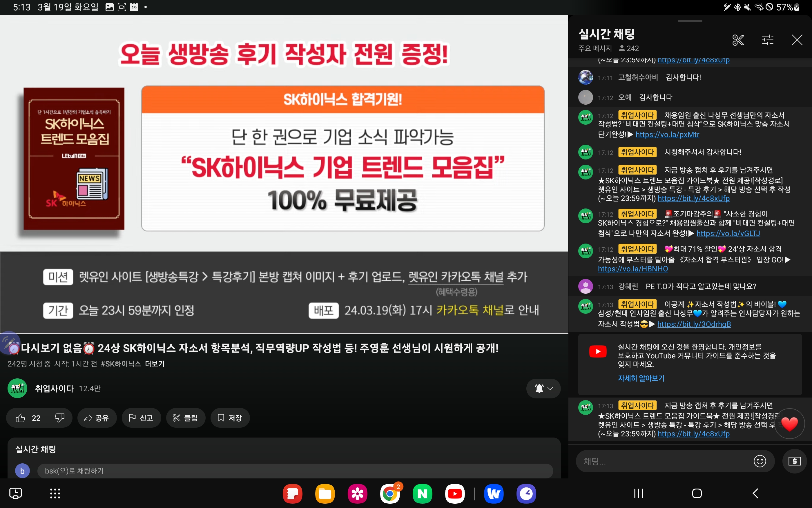This screenshot has width=812, height=508.
Task: Open user avatar b in chat box
Action: tap(22, 471)
